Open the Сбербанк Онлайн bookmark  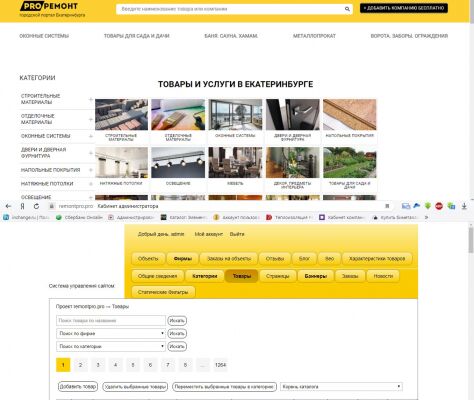[79, 217]
